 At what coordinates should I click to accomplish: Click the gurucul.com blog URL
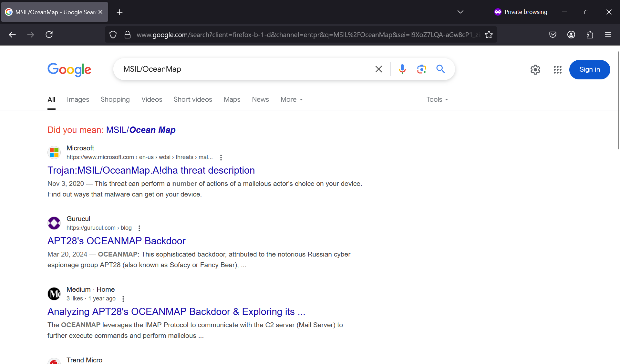pyautogui.click(x=99, y=228)
